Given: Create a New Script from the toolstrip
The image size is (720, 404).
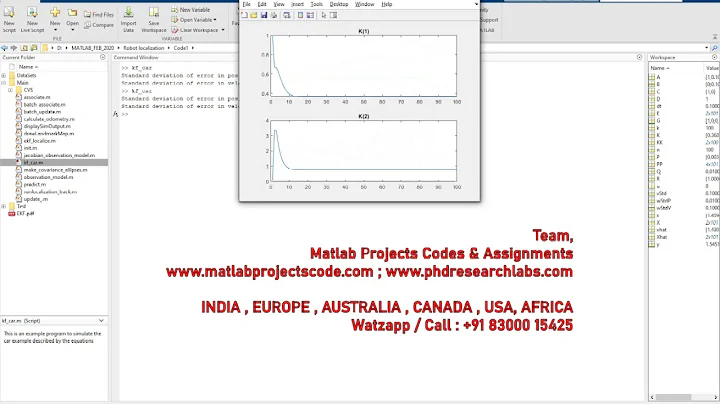Looking at the screenshot, I should pos(9,19).
